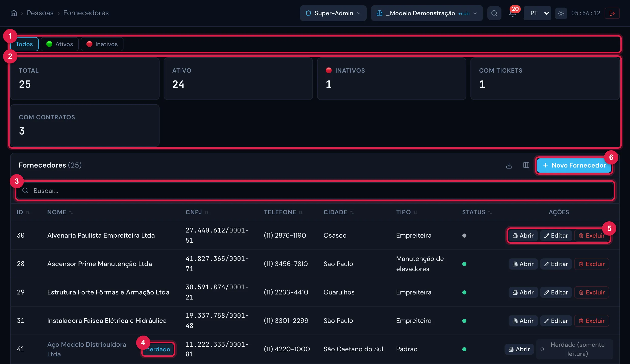Edit Alvenaria Paulista Empreiteira Ltda row

pyautogui.click(x=556, y=236)
